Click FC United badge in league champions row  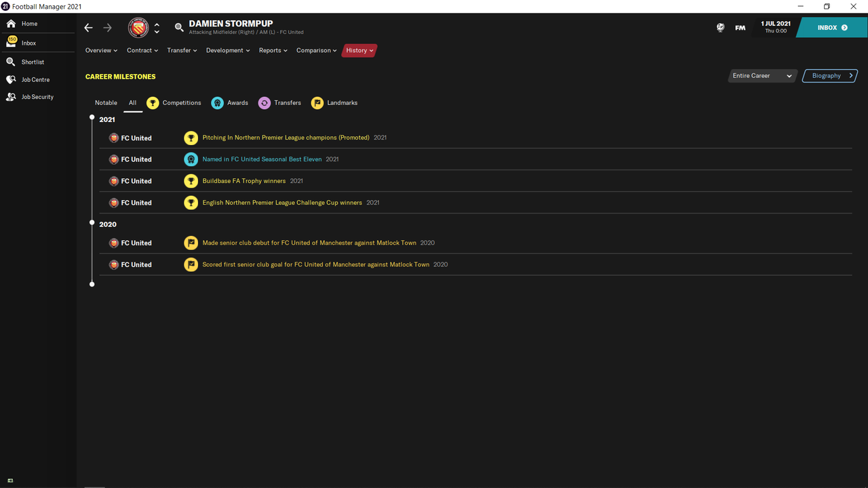(114, 138)
